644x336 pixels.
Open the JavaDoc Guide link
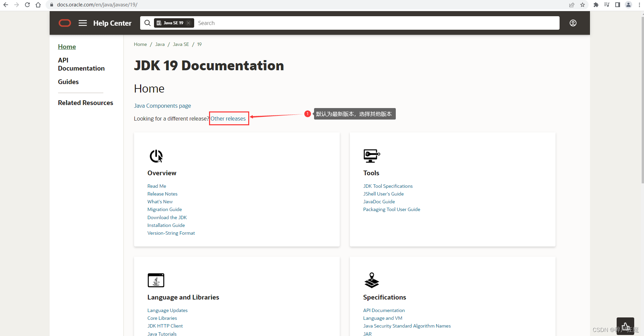point(379,202)
